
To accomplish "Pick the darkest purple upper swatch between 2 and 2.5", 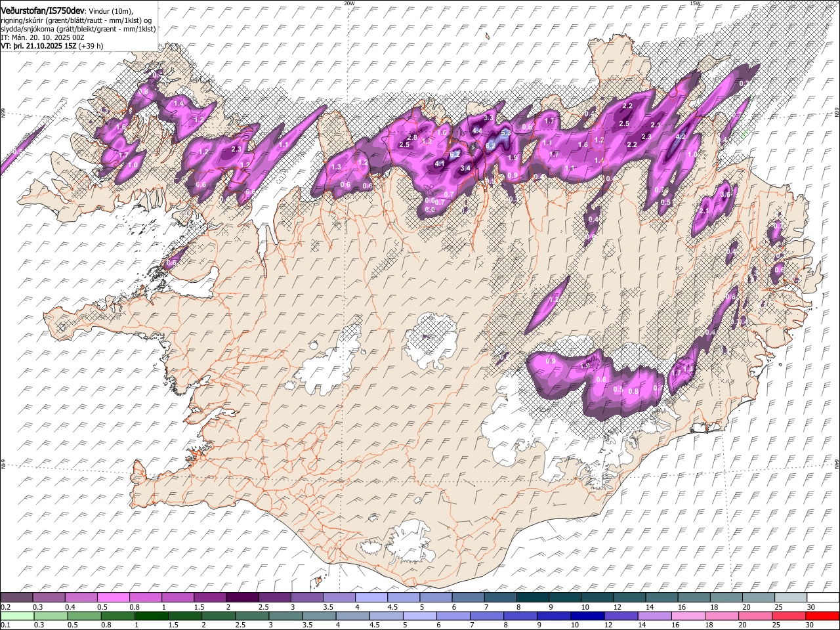I will [241, 597].
